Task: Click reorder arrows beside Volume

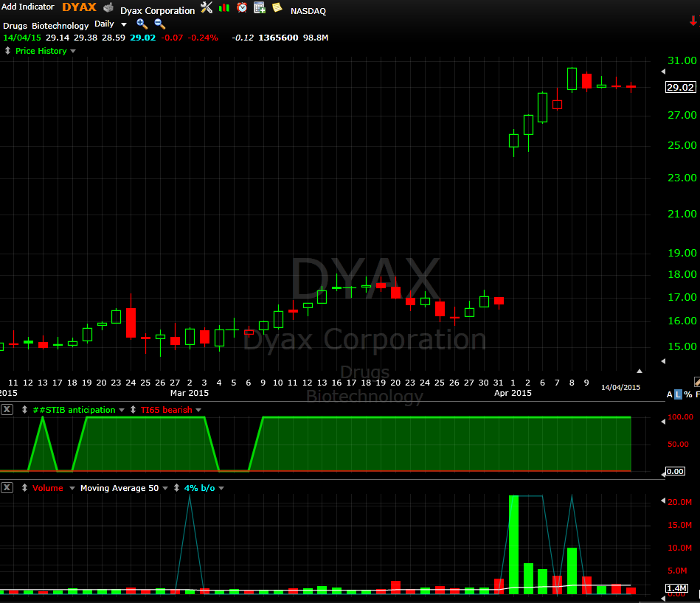Action: [x=24, y=487]
